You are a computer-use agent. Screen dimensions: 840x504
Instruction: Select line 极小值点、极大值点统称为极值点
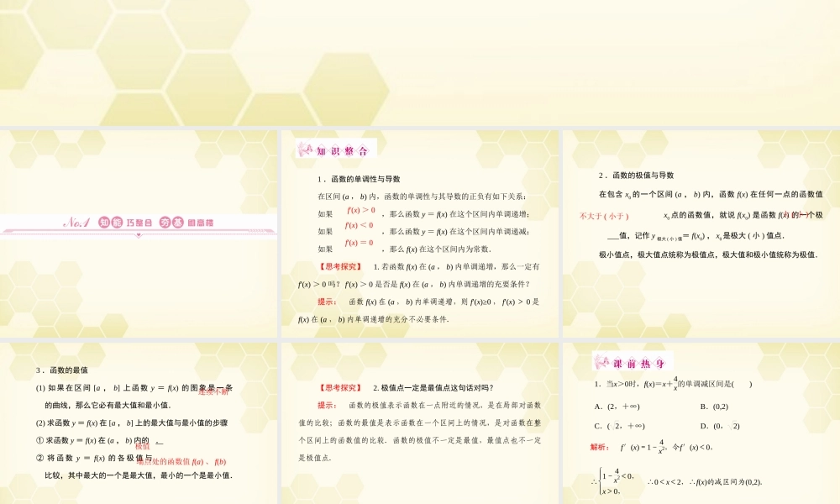[x=708, y=255]
